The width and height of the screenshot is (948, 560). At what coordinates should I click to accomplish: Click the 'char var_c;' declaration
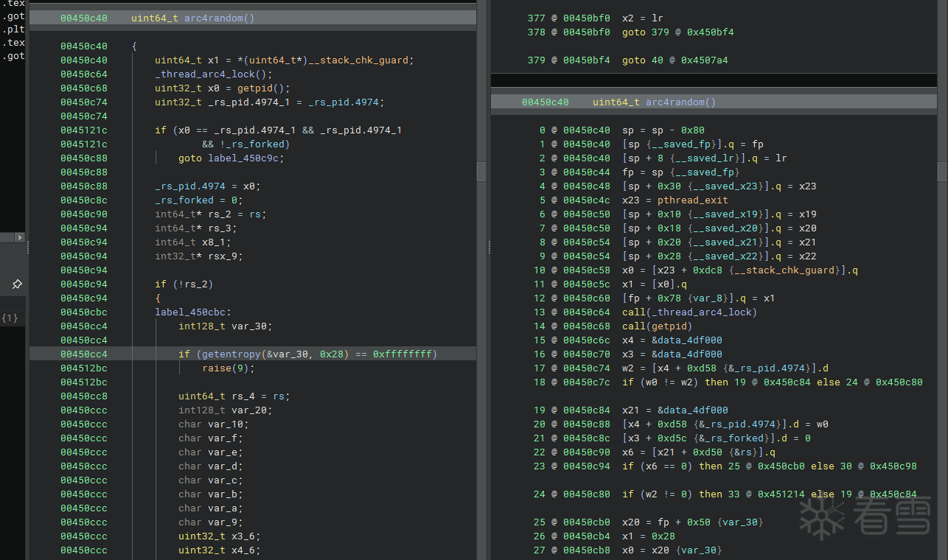coord(211,480)
